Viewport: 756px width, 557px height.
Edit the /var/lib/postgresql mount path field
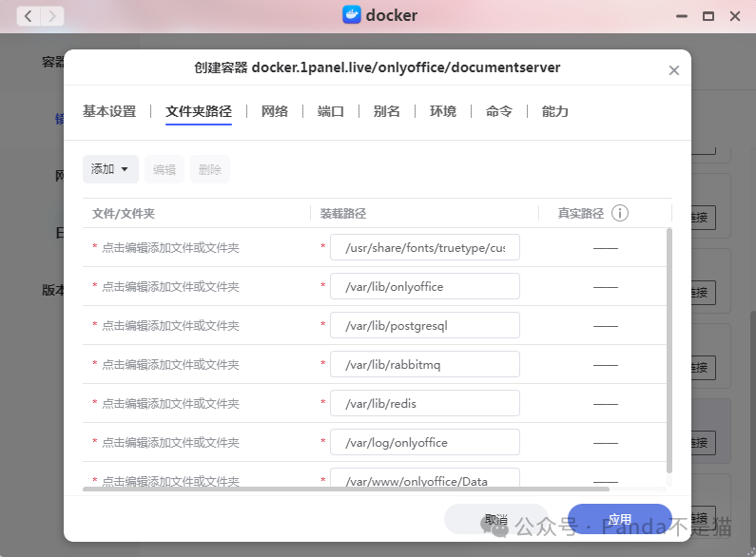[425, 325]
